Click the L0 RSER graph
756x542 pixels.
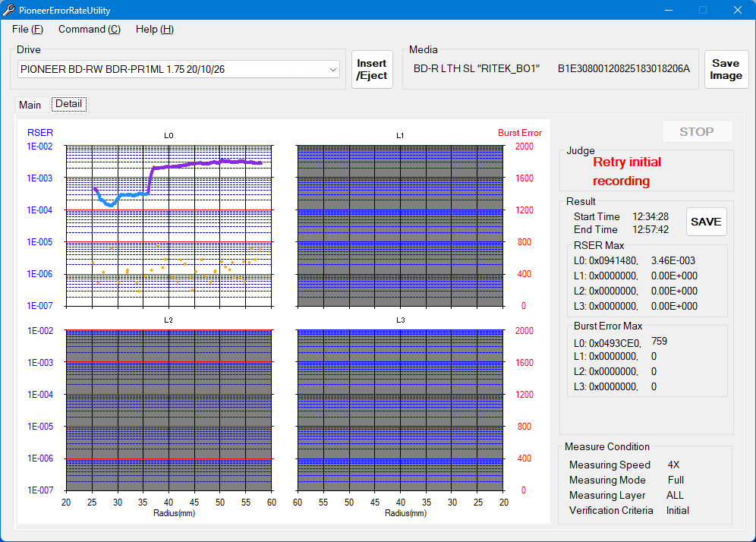[x=169, y=225]
